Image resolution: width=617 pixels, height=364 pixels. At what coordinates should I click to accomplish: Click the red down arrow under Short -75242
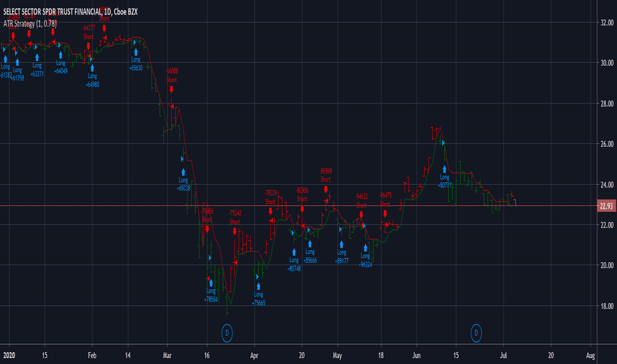235,232
